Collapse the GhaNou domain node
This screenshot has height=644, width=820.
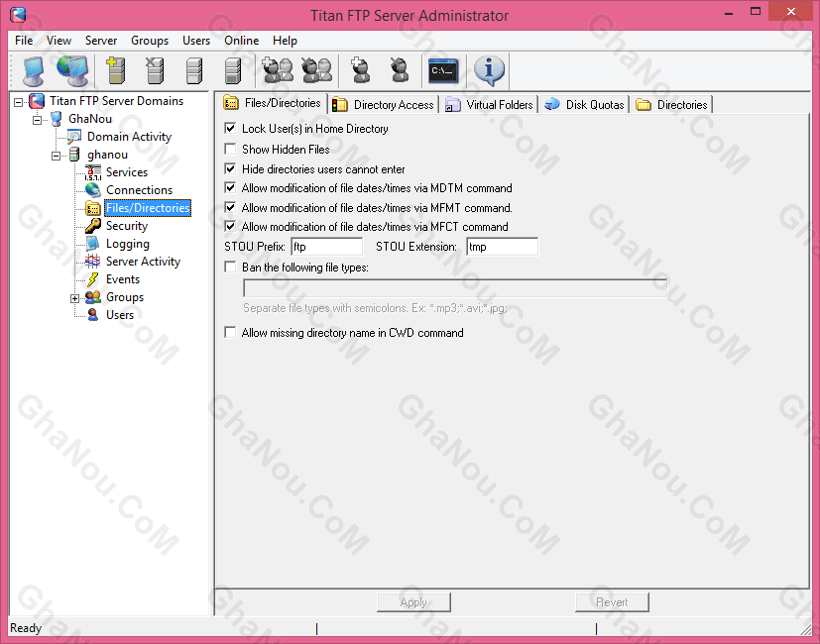coord(37,120)
